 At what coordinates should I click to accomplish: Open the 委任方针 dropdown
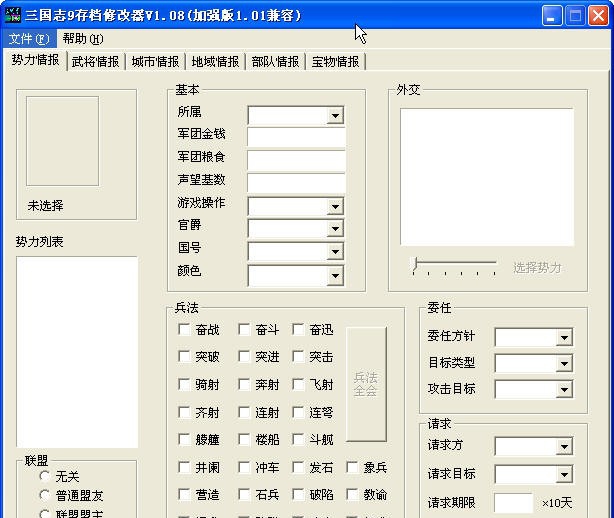coord(564,338)
